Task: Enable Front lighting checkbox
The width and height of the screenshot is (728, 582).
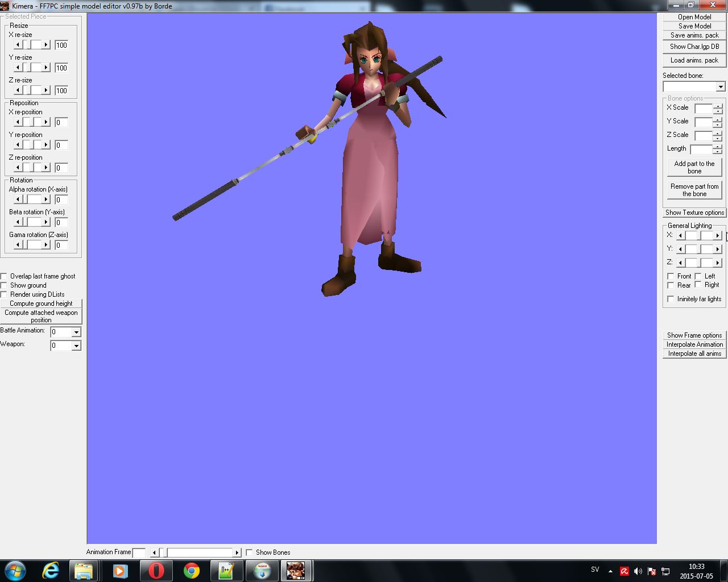Action: (x=671, y=276)
